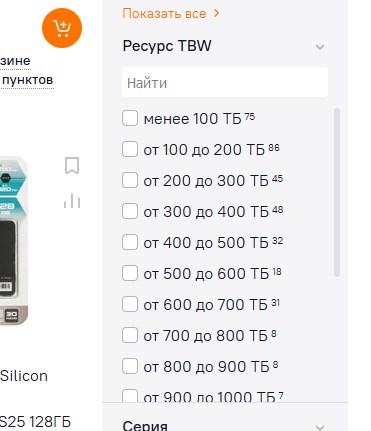Open the 'пунктов' pickup points link

[27, 80]
